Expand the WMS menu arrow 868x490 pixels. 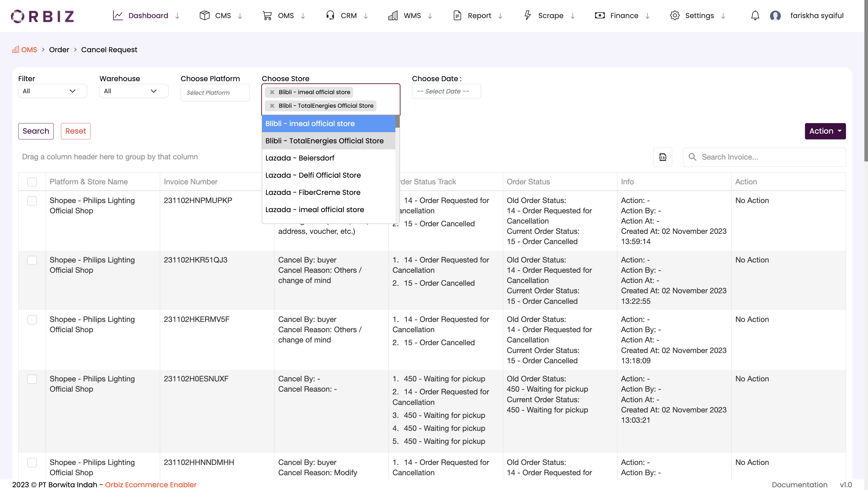tap(430, 16)
